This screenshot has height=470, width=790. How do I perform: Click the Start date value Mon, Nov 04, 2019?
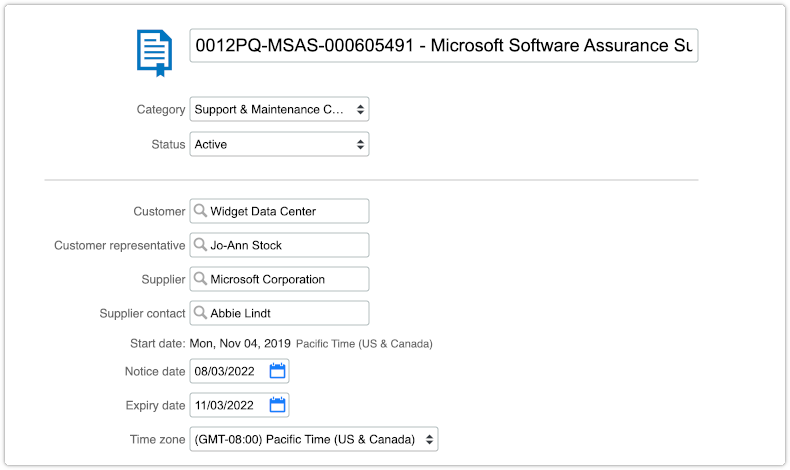(x=240, y=344)
